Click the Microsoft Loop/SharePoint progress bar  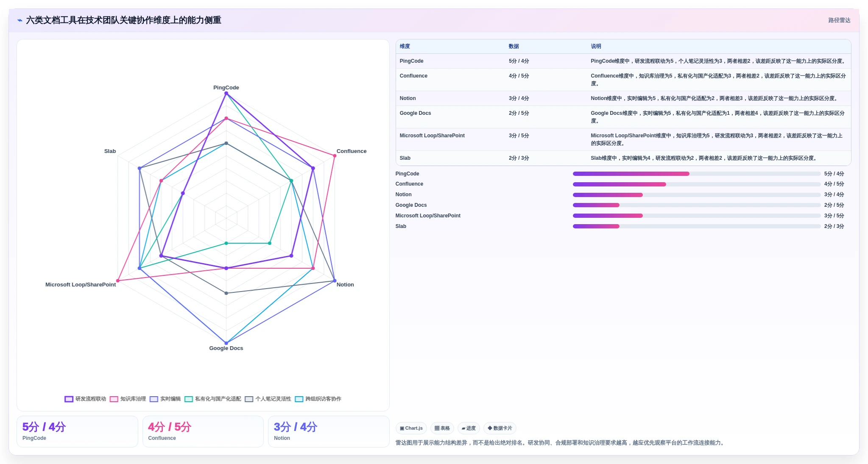(697, 216)
